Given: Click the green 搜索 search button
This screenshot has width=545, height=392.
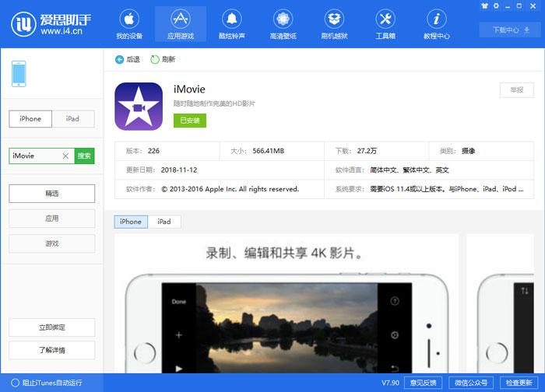Looking at the screenshot, I should click(84, 156).
